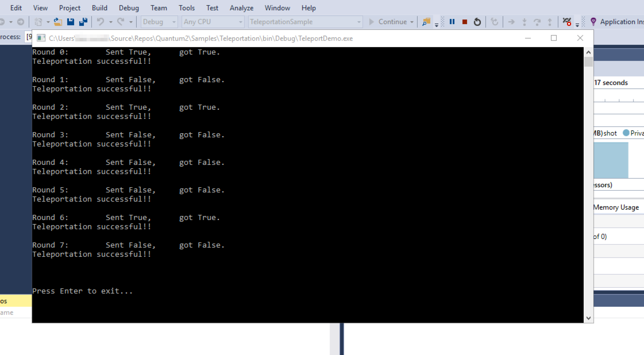Click the New Project icon

(38, 22)
